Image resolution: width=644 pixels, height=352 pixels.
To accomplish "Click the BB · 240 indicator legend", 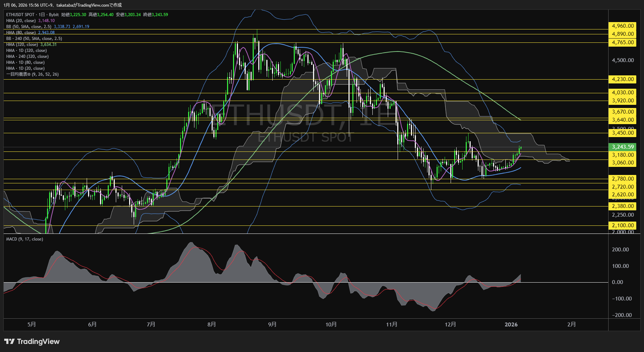I will (34, 39).
